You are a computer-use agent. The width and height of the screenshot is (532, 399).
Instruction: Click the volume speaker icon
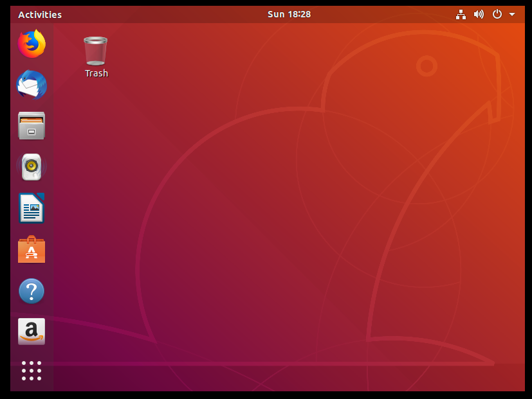tap(479, 14)
